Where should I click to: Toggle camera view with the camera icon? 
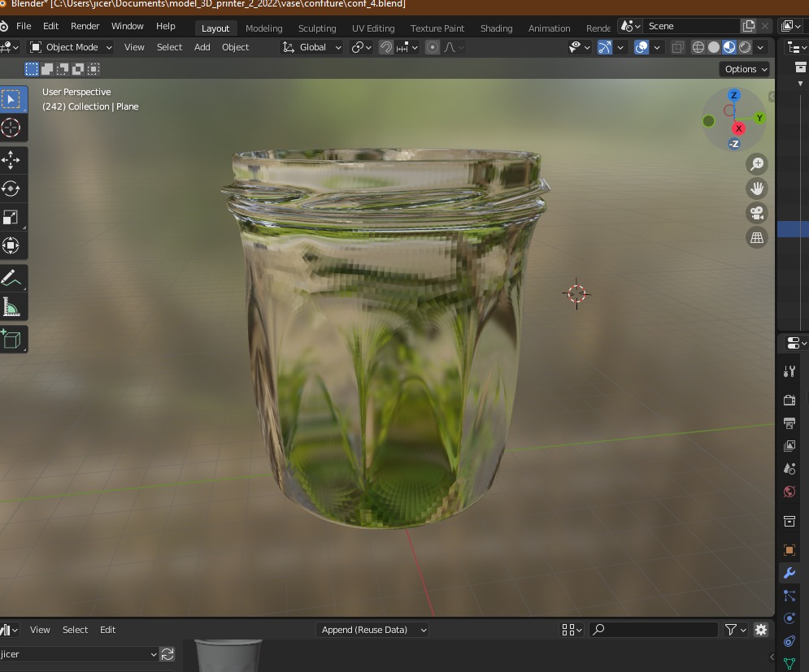(757, 213)
